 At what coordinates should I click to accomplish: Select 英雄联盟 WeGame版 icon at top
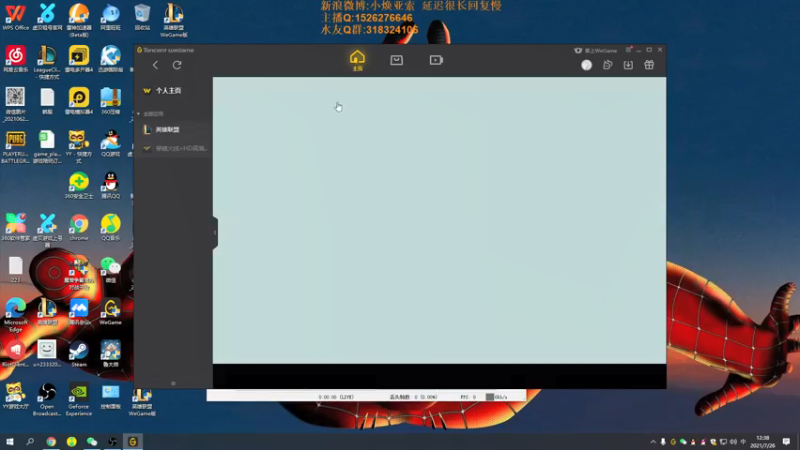tap(173, 20)
